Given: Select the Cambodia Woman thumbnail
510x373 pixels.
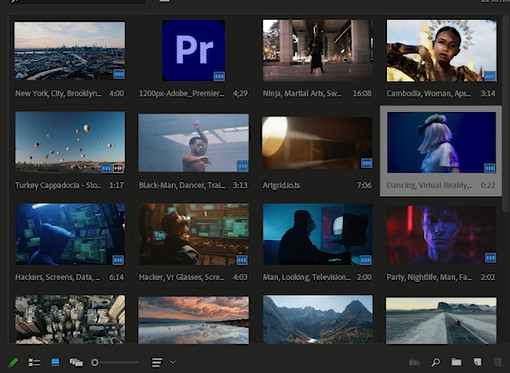Looking at the screenshot, I should (x=441, y=50).
